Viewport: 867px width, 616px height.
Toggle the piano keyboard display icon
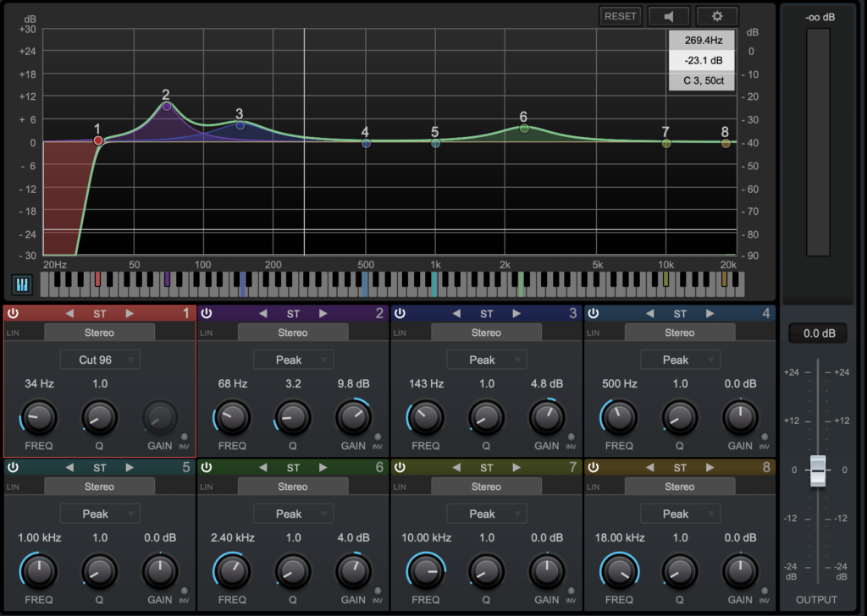coord(22,284)
